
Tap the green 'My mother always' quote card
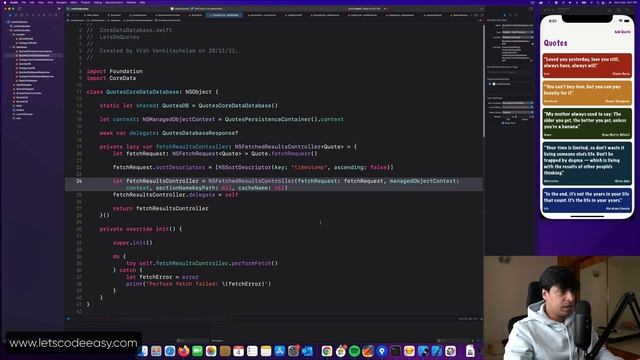[587, 123]
